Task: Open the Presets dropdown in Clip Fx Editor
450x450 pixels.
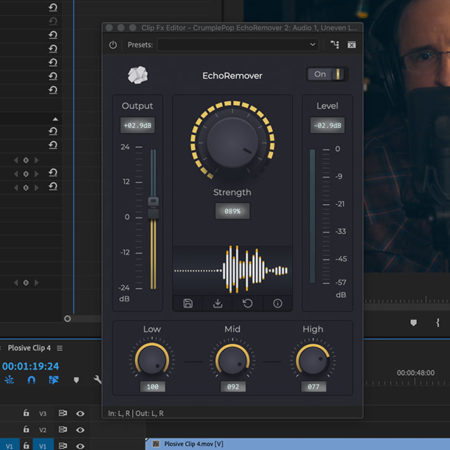Action: click(238, 45)
